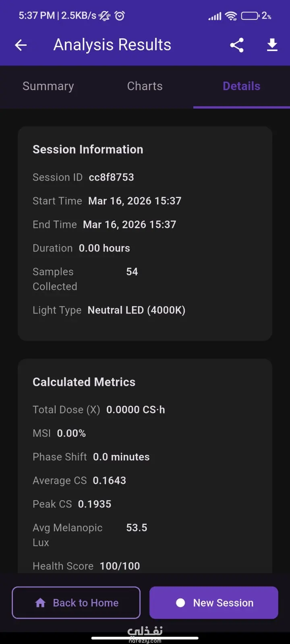The image size is (290, 644).
Task: Open the Charts tab
Action: pos(145,86)
